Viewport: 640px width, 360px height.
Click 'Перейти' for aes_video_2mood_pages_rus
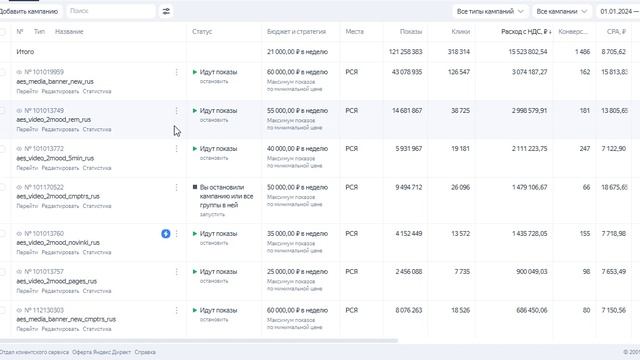pyautogui.click(x=27, y=291)
